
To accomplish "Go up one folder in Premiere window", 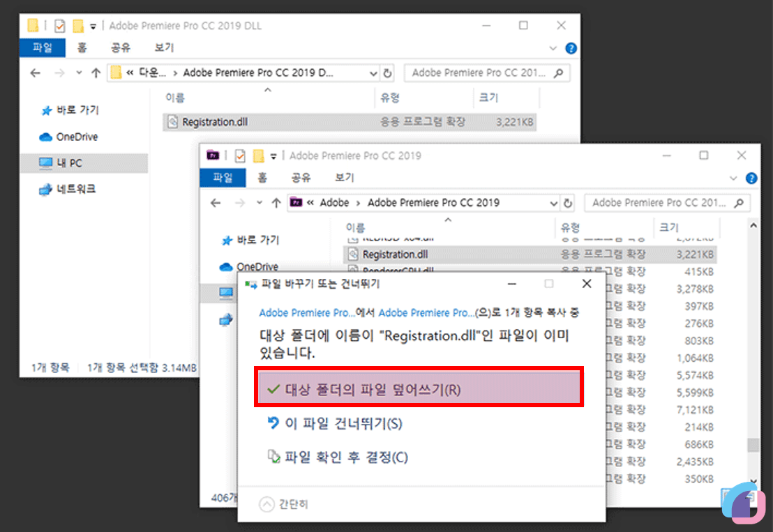I will pos(276,203).
